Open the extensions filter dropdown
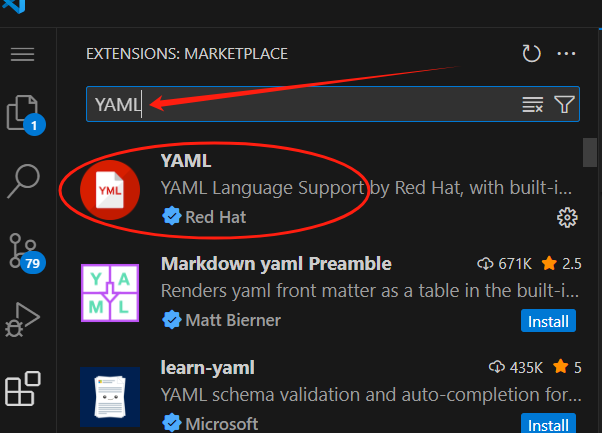This screenshot has height=433, width=602. pos(564,104)
